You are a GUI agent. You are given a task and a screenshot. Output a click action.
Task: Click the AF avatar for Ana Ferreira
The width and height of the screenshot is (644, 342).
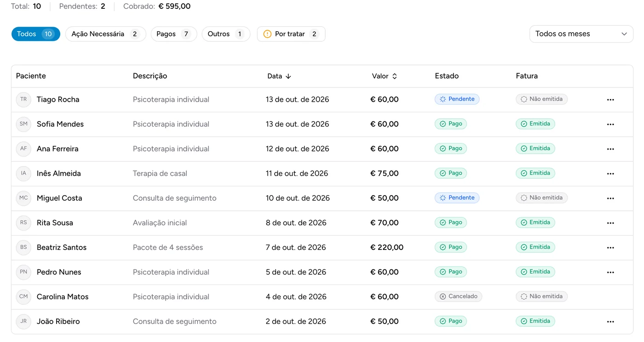[23, 149]
